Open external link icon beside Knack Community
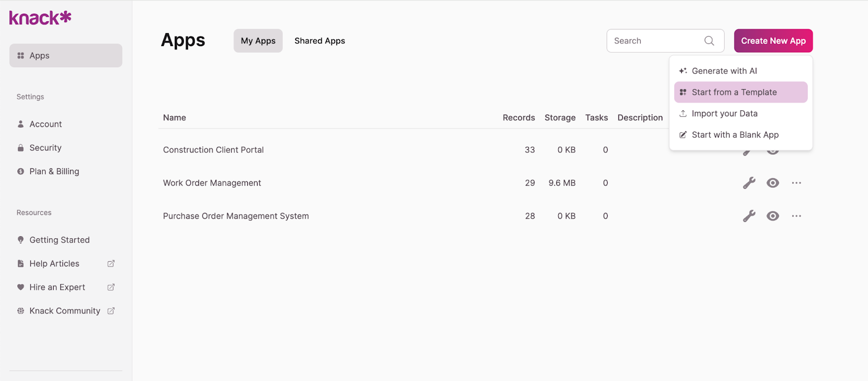The image size is (868, 381). pos(111,311)
